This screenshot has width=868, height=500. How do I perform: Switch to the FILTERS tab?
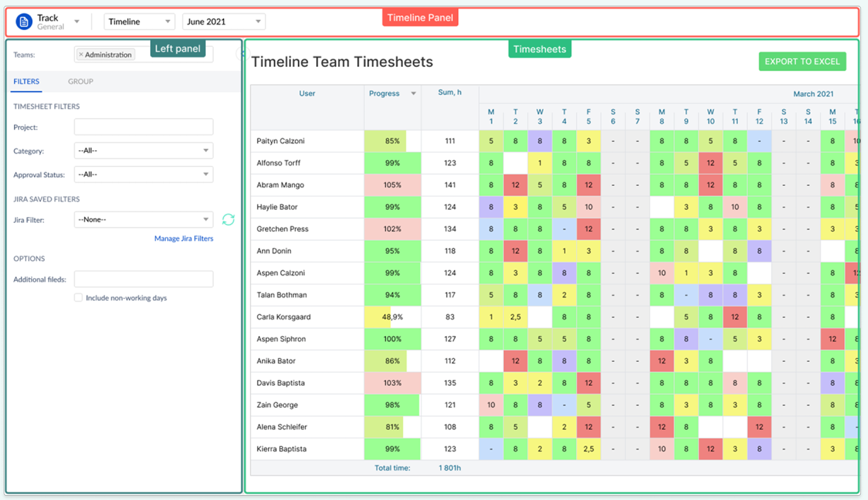click(26, 81)
